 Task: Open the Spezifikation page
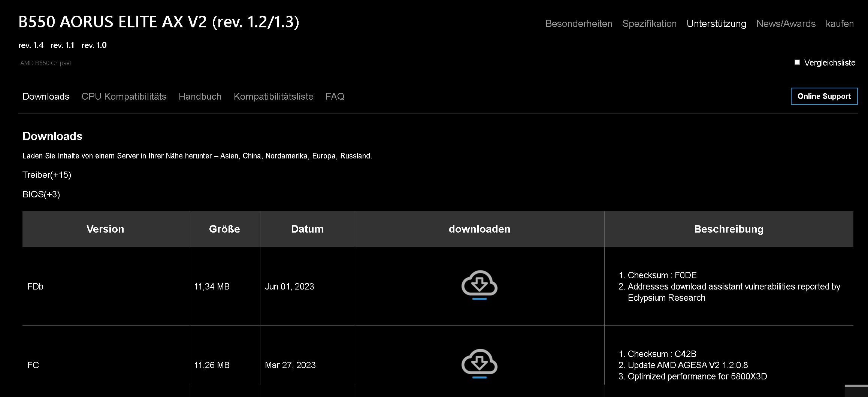(x=649, y=24)
